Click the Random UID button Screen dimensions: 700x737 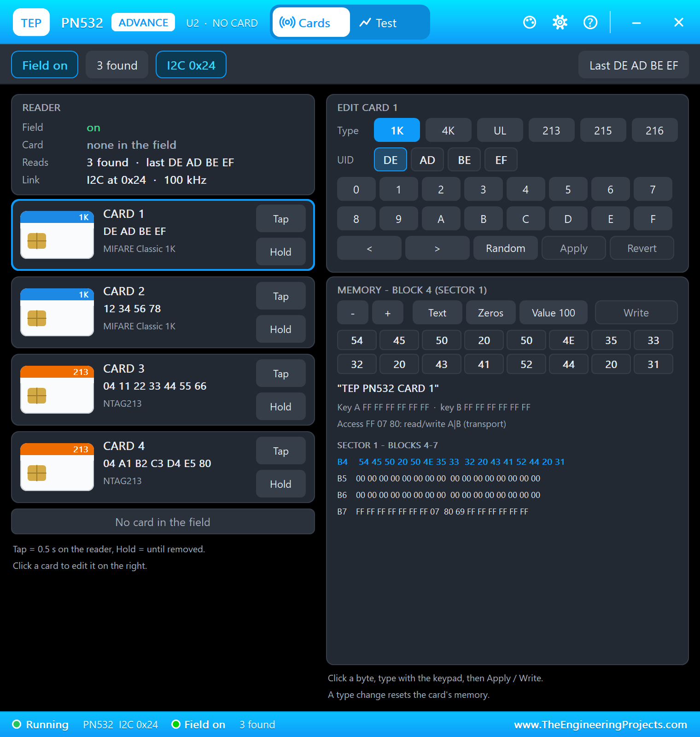pos(506,248)
